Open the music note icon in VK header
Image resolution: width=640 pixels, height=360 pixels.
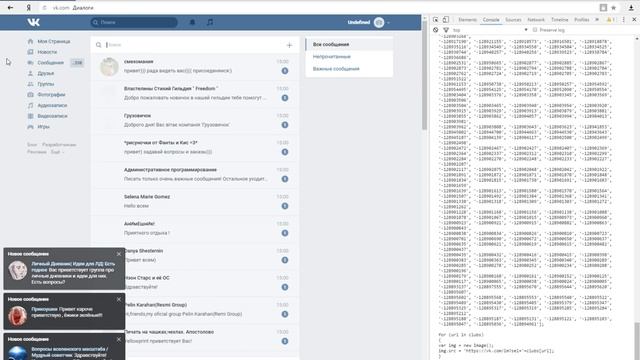click(210, 22)
